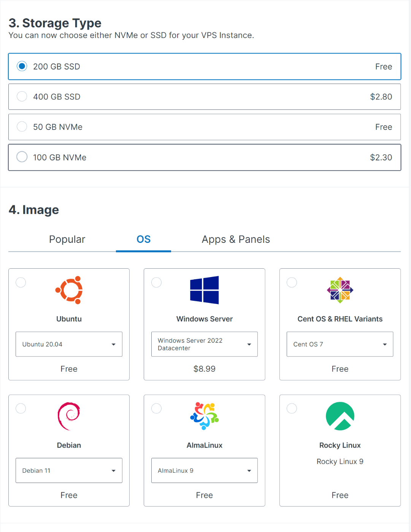Choose the 50 GB NVMe radio option

[x=22, y=127]
